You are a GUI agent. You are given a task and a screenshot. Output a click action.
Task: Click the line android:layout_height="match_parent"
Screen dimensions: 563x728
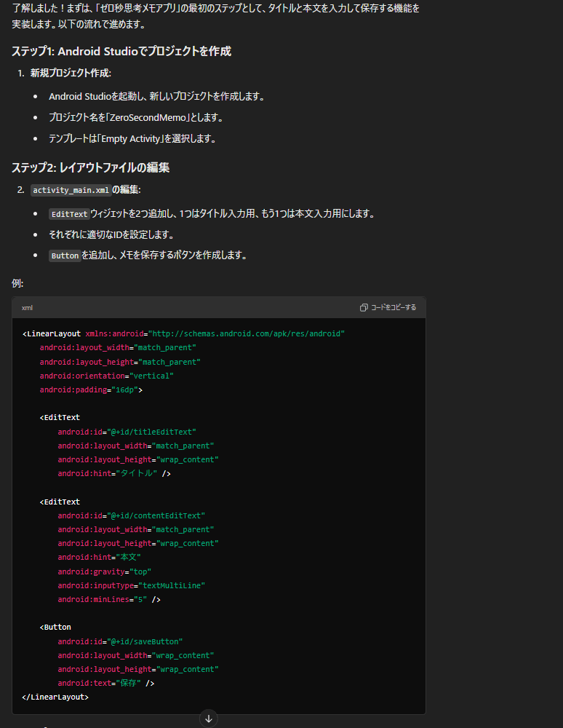[120, 362]
